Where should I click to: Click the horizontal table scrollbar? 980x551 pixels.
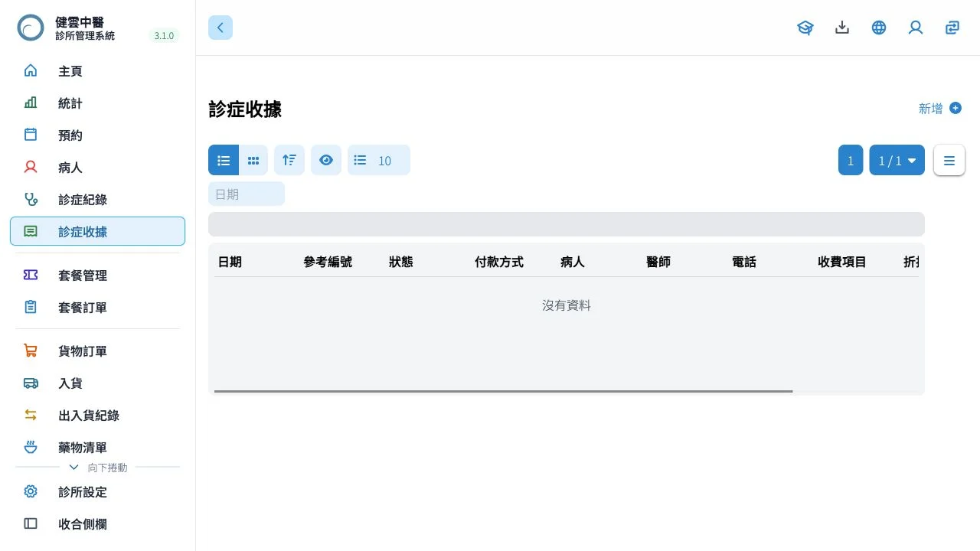(x=504, y=391)
